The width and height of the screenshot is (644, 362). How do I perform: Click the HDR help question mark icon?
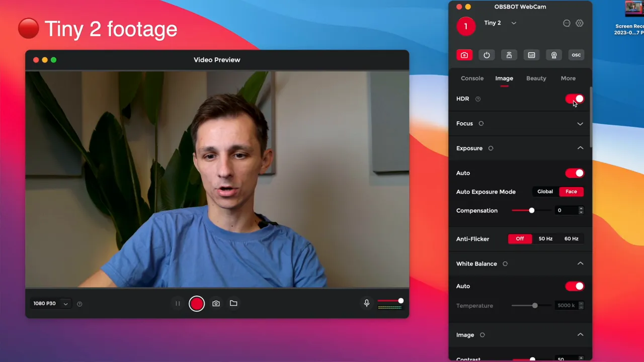point(478,99)
